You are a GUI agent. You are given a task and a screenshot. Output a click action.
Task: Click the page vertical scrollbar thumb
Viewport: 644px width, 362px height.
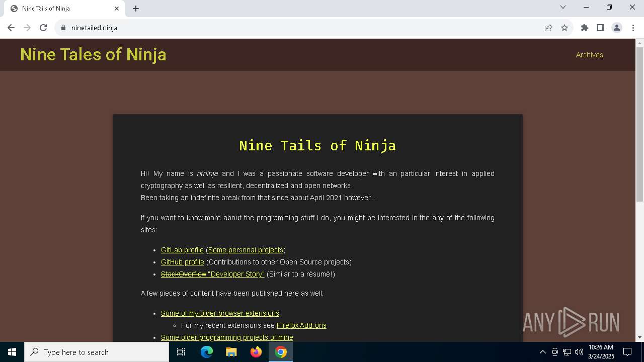point(639,125)
